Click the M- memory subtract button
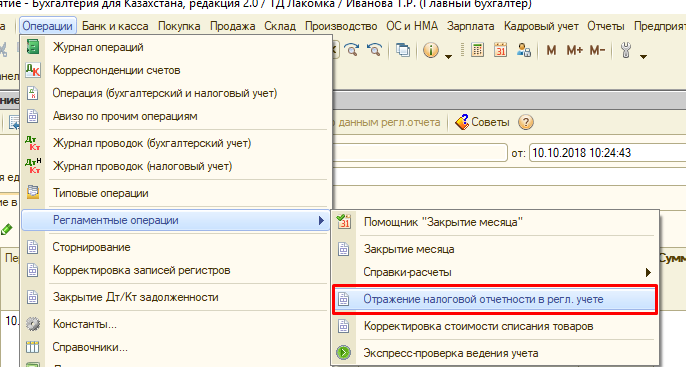 [x=597, y=50]
